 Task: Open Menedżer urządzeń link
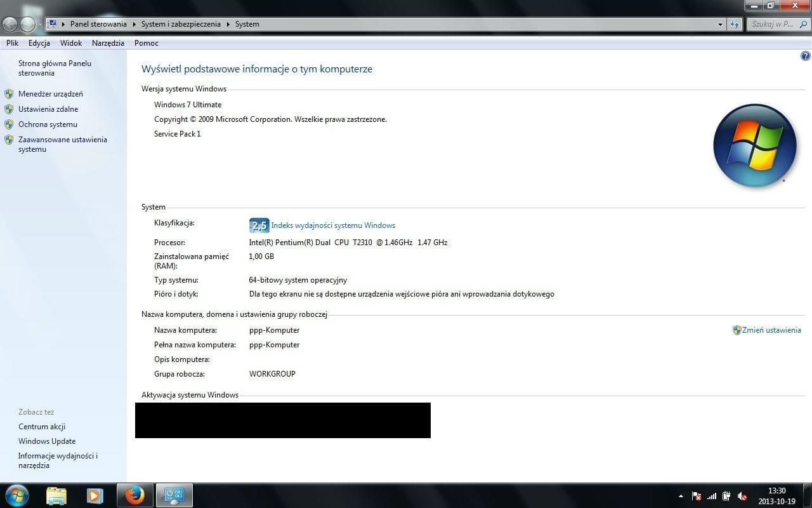(x=51, y=94)
